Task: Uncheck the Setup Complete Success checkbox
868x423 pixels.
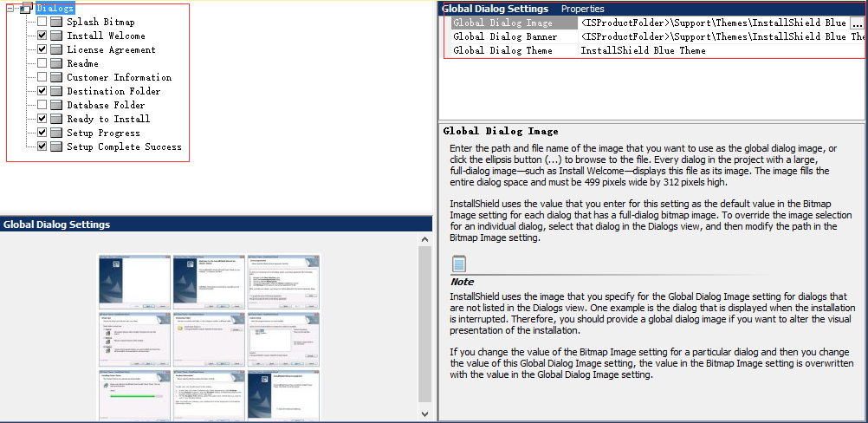Action: (x=42, y=146)
